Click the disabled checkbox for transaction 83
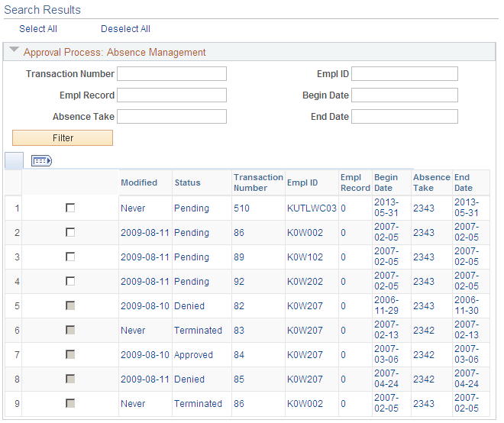Image resolution: width=504 pixels, height=423 pixels. [x=70, y=330]
